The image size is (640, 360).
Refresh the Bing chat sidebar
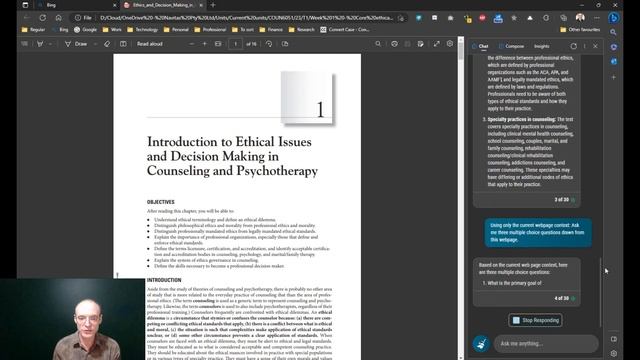pos(573,46)
